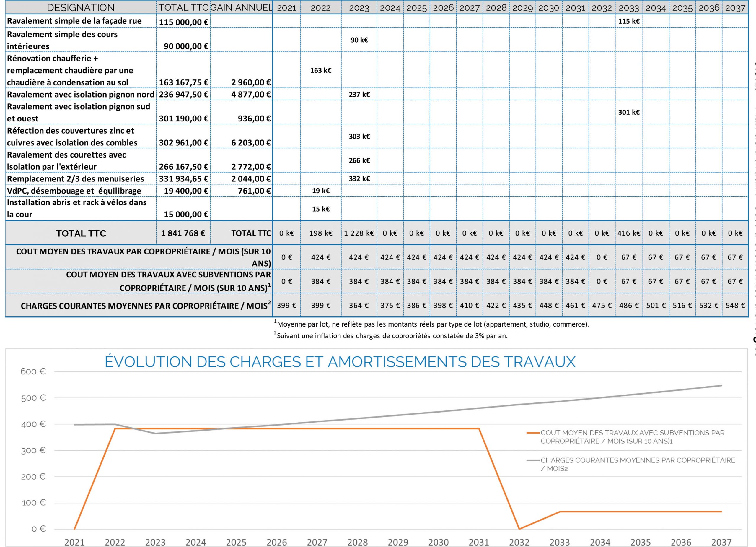Select the 2023 year column header

[359, 8]
